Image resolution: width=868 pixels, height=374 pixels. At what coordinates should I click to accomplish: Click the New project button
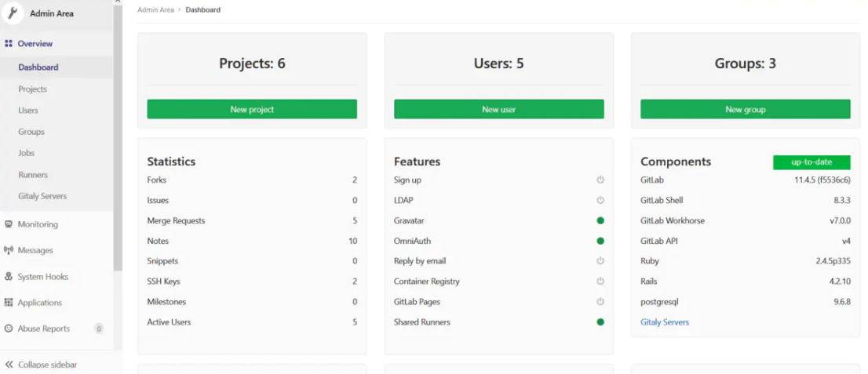coord(252,110)
